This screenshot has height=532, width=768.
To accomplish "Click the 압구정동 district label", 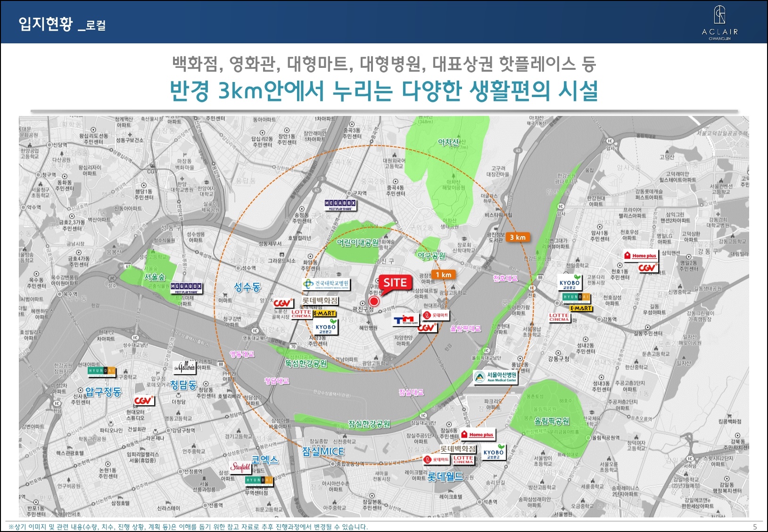I will pos(103,392).
